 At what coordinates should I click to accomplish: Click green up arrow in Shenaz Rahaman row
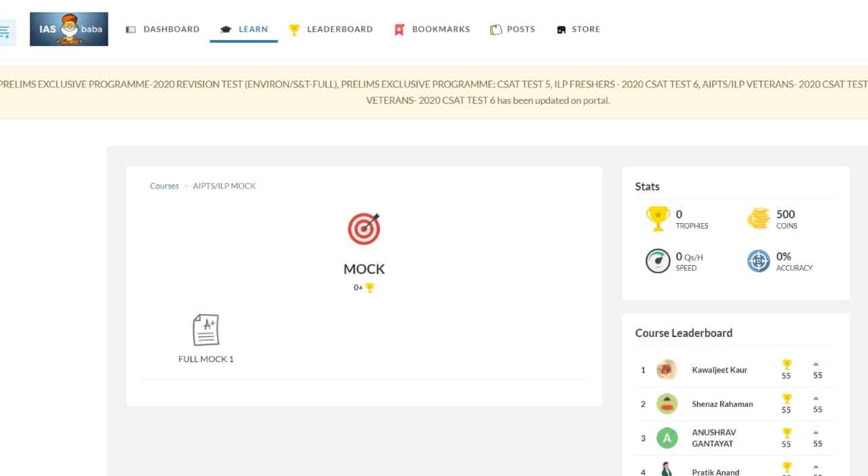816,398
